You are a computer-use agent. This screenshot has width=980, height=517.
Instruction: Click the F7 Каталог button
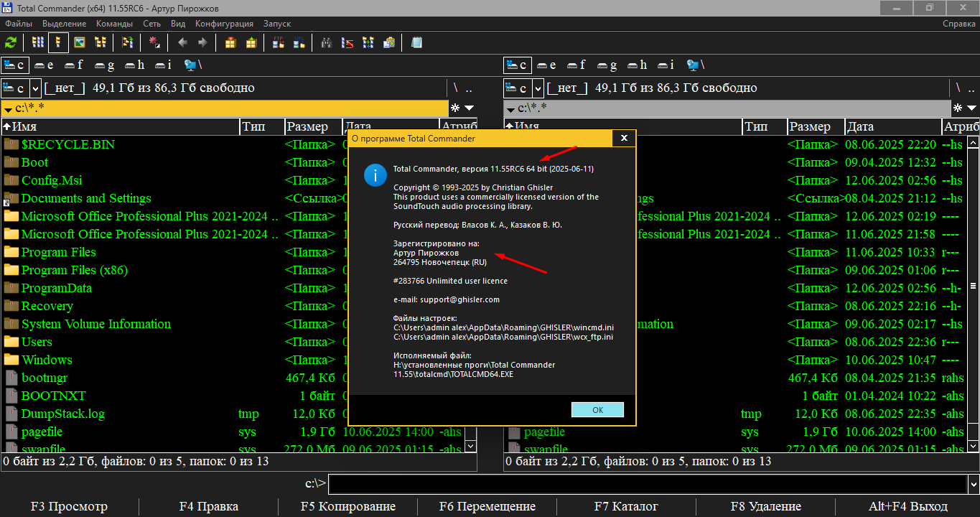[626, 506]
